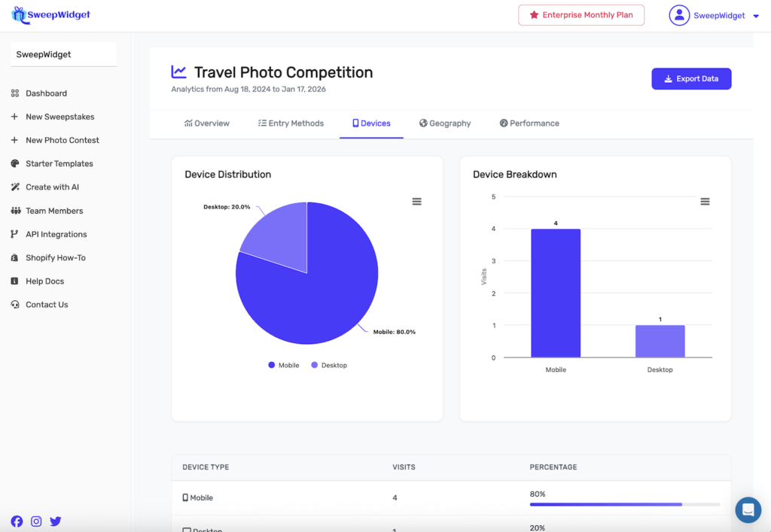Image resolution: width=771 pixels, height=532 pixels.
Task: Click the Mobile bar in chart
Action: [x=556, y=293]
